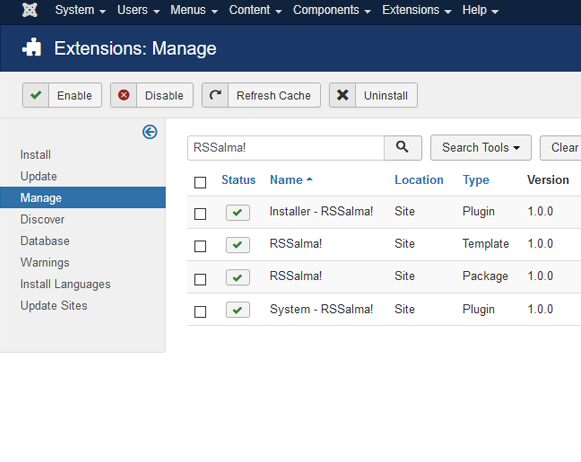581x462 pixels.
Task: Open the Extensions dropdown menu
Action: pyautogui.click(x=416, y=10)
